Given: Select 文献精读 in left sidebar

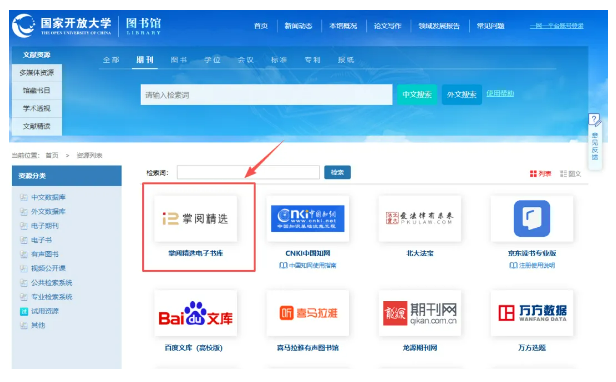Looking at the screenshot, I should tap(37, 127).
